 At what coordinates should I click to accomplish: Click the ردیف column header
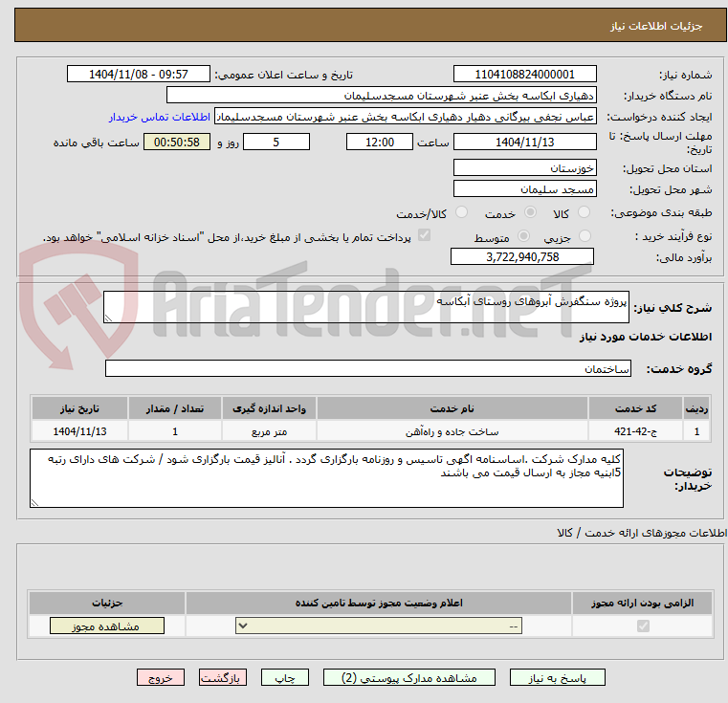coord(696,408)
